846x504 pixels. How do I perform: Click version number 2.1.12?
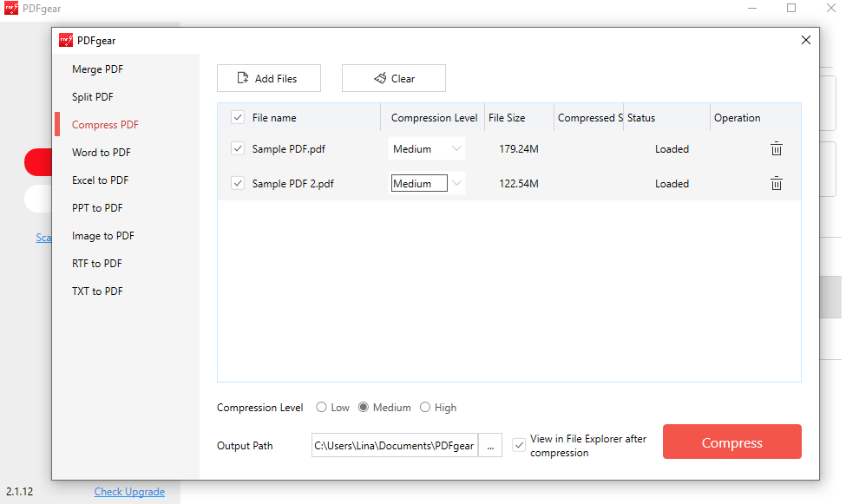(19, 492)
